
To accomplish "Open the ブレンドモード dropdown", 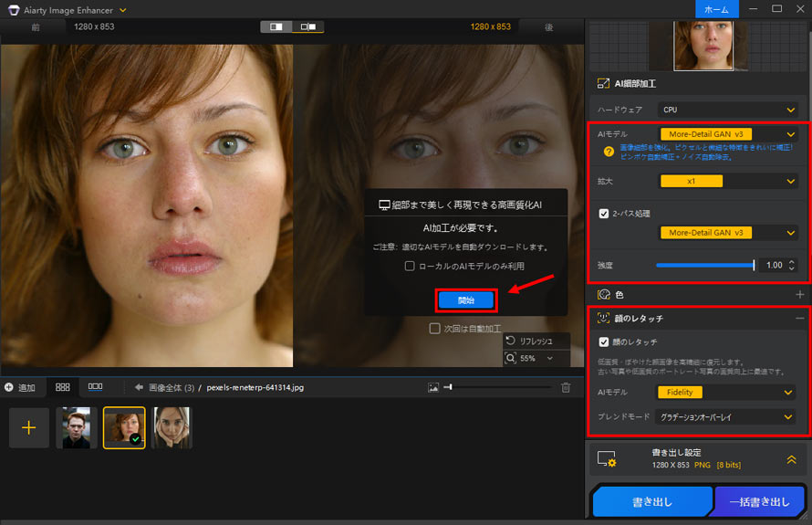I will (x=725, y=416).
